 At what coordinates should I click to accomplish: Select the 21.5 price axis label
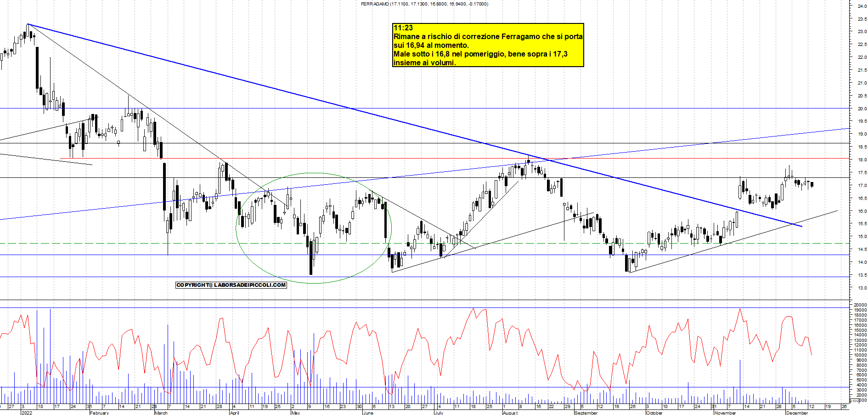pyautogui.click(x=862, y=70)
